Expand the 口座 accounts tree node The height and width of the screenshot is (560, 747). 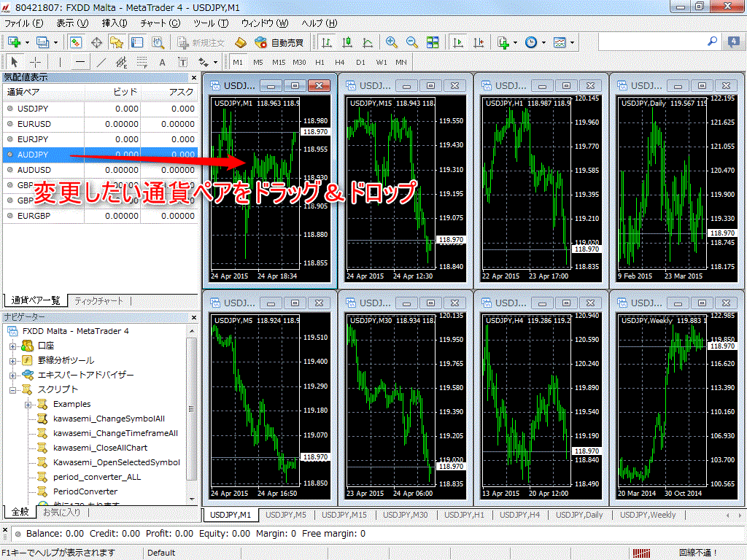click(12, 346)
